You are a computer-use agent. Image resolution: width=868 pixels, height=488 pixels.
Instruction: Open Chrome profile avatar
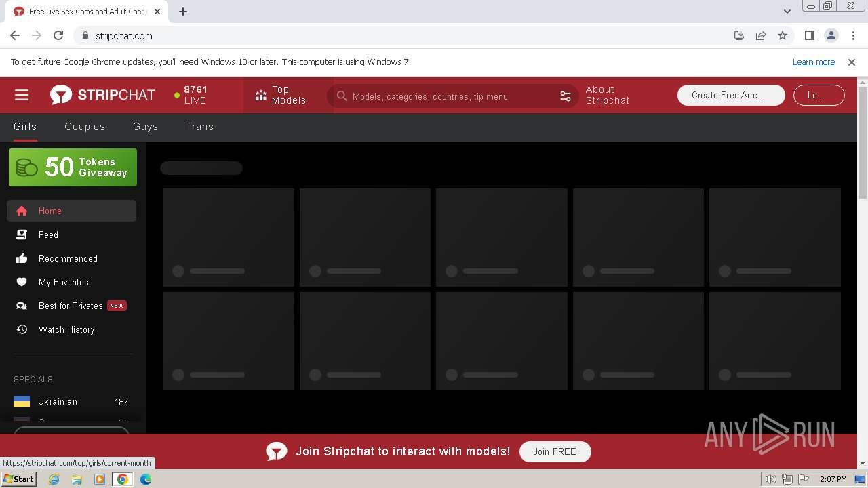831,35
